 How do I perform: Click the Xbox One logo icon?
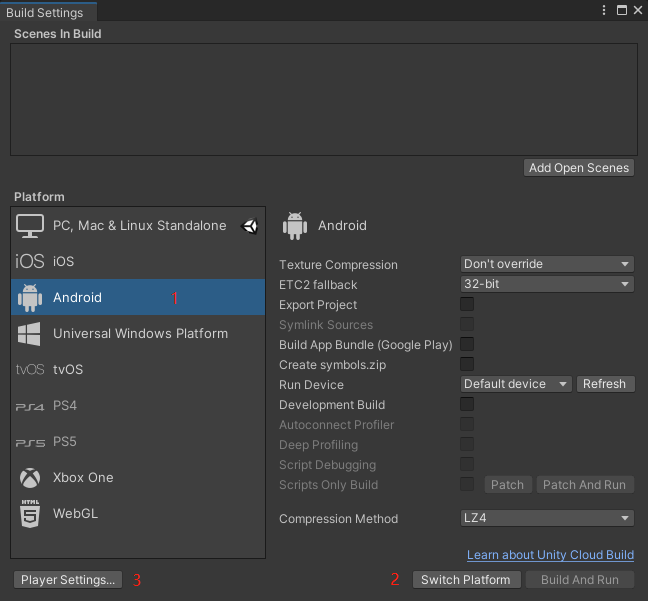coord(30,478)
